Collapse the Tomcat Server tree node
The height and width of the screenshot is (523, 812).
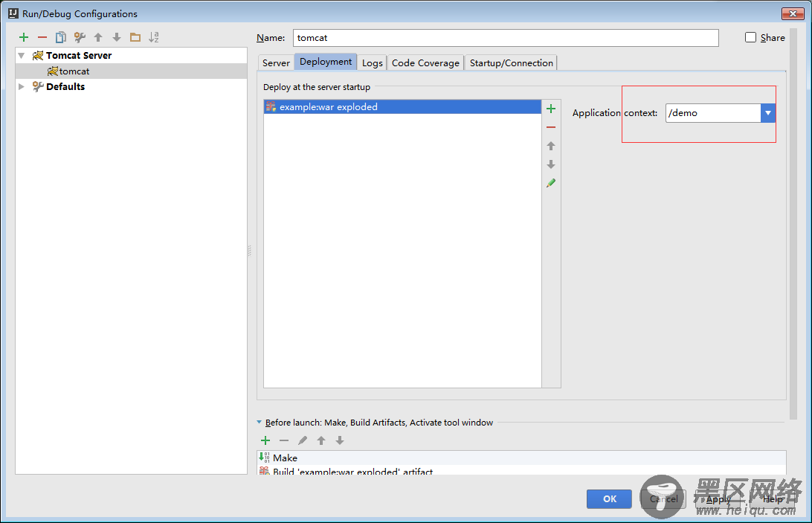[22, 56]
